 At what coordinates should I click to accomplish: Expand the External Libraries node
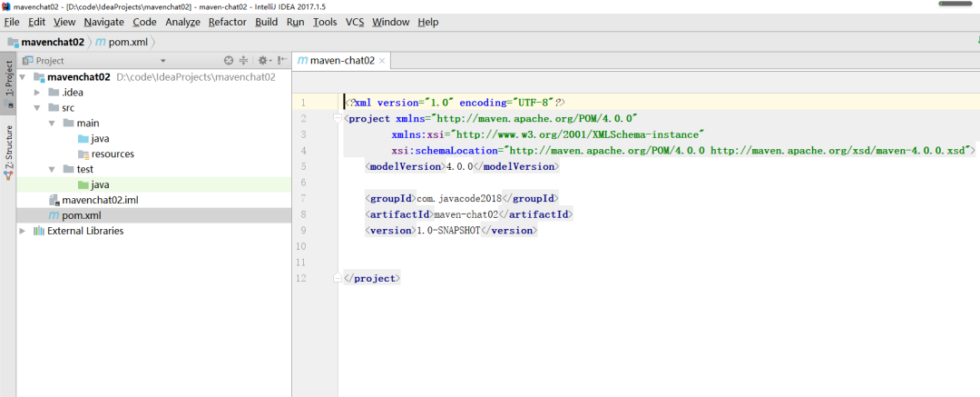point(23,231)
